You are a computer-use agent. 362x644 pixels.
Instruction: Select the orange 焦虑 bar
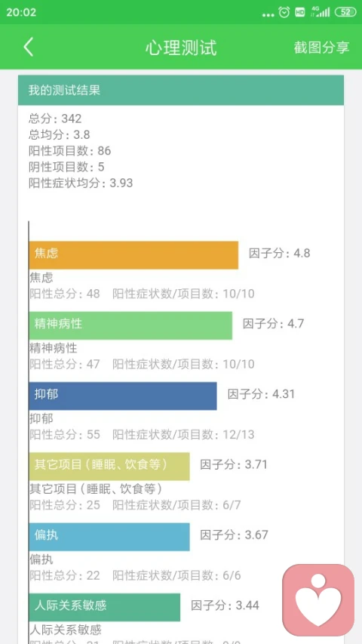coord(133,255)
